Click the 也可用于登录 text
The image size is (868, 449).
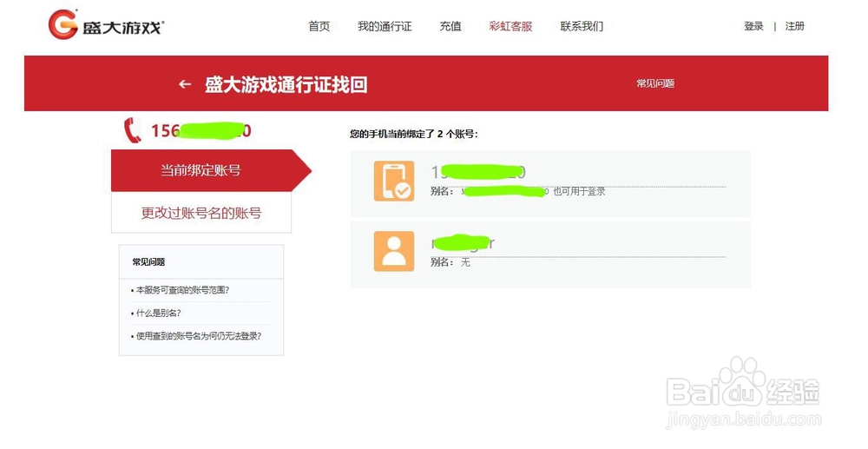(x=579, y=192)
